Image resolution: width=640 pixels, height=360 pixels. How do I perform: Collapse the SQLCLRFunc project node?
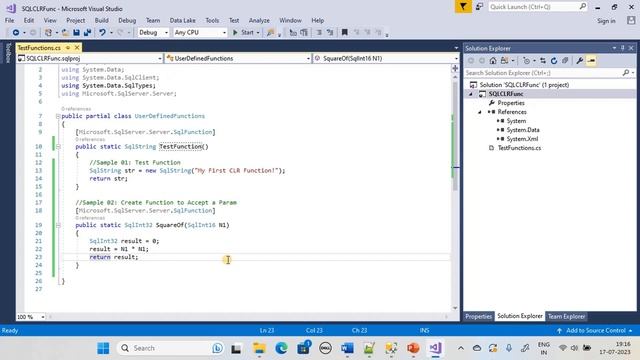pos(471,94)
